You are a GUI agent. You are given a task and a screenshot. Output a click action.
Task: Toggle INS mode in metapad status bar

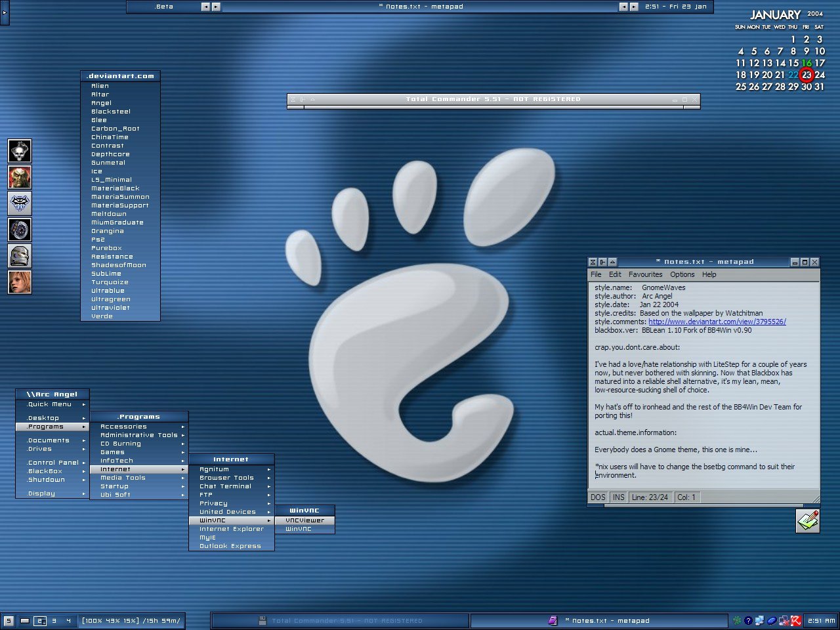coord(619,497)
